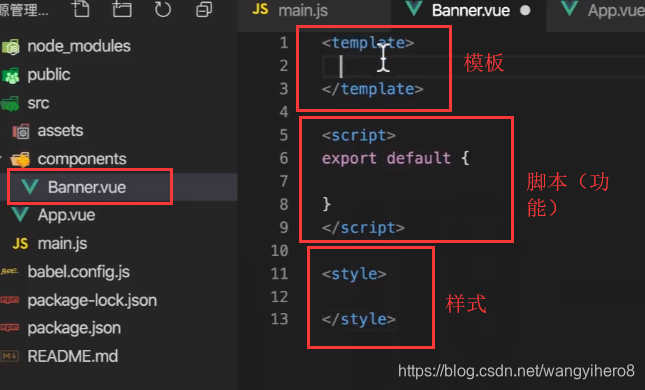Click the New Folder icon in explorer header
The height and width of the screenshot is (390, 645).
pyautogui.click(x=122, y=8)
